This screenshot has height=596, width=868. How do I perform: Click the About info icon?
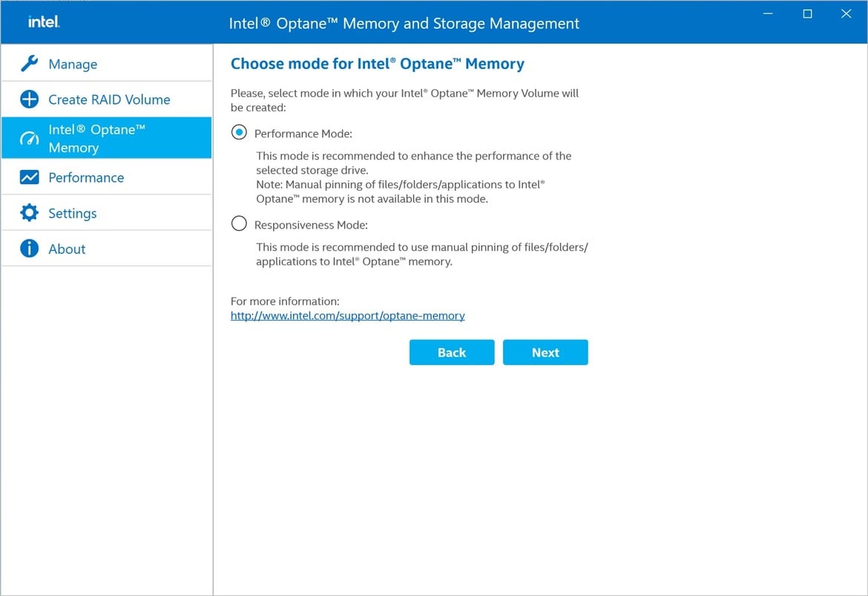30,248
